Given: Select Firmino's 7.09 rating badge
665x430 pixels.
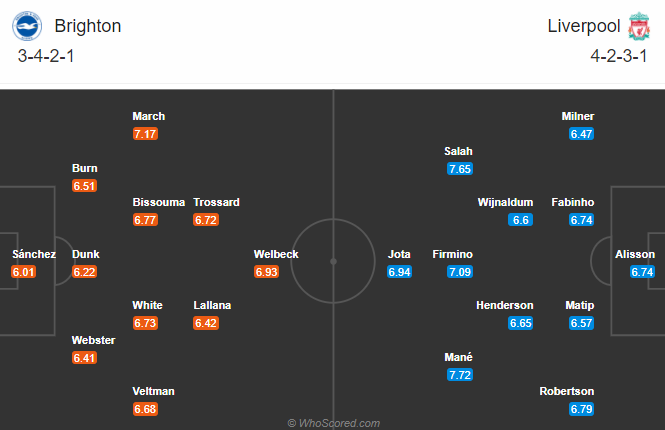Looking at the screenshot, I should [460, 271].
